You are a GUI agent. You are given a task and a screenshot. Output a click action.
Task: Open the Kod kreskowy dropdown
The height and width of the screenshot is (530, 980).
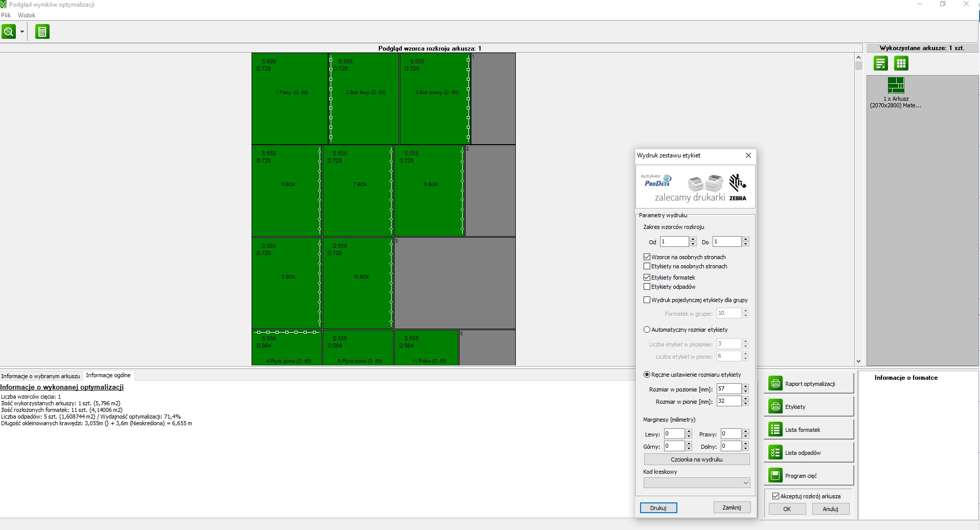tap(696, 483)
